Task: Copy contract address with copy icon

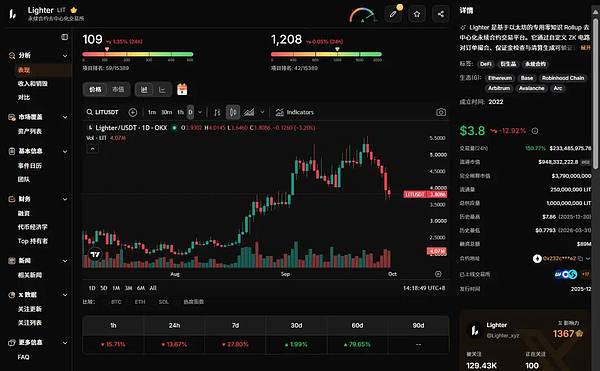Action: (580, 259)
